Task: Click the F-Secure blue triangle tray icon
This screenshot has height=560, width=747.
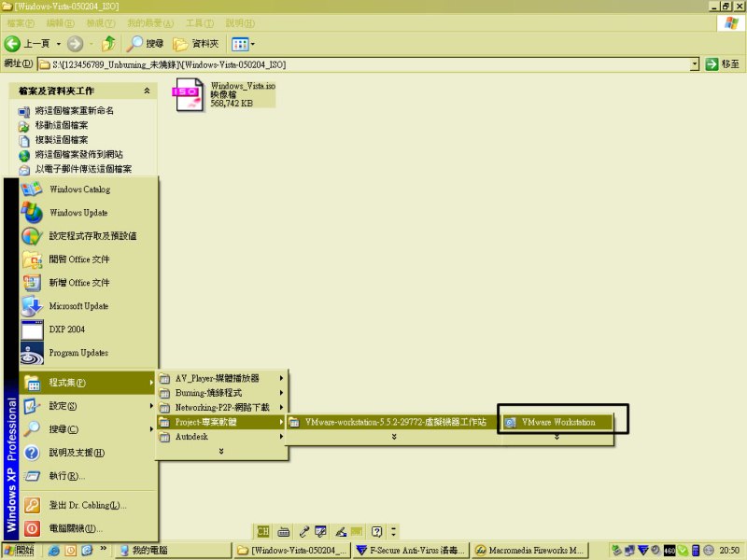Action: (642, 551)
